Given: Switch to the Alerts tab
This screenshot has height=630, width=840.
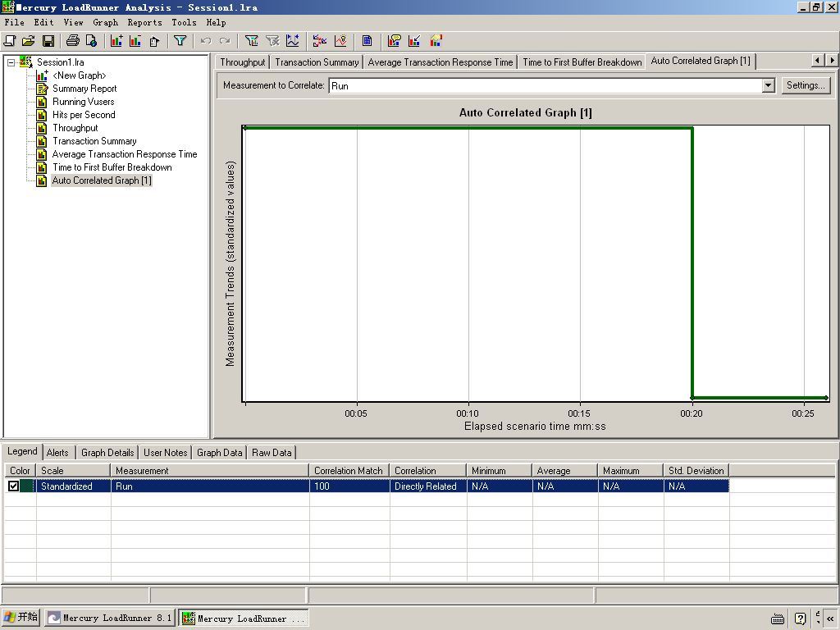Looking at the screenshot, I should 57,453.
